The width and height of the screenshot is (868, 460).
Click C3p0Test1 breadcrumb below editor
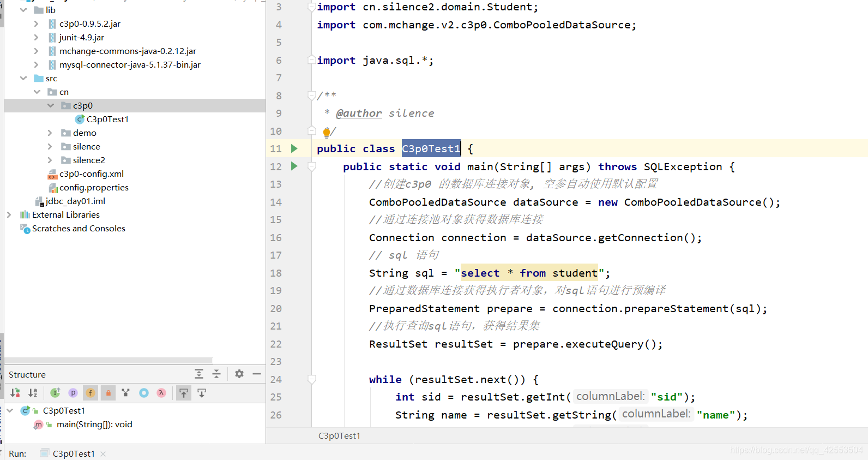click(x=339, y=435)
